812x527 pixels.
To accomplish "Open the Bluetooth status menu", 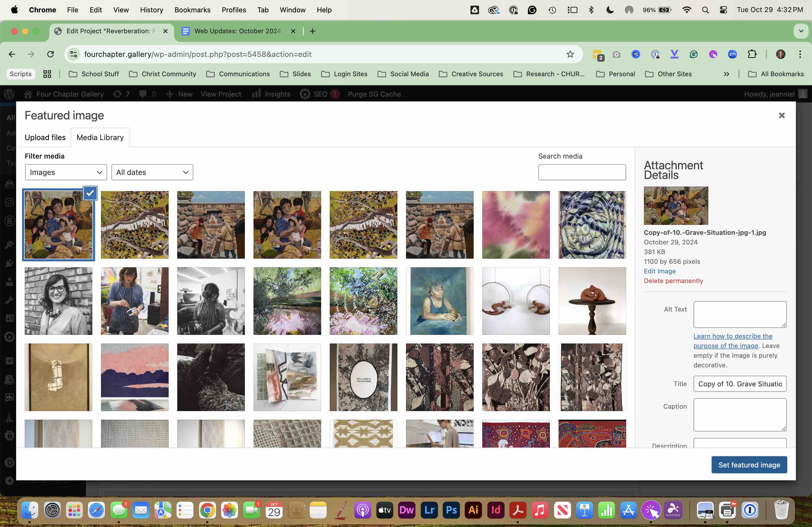I will (591, 10).
